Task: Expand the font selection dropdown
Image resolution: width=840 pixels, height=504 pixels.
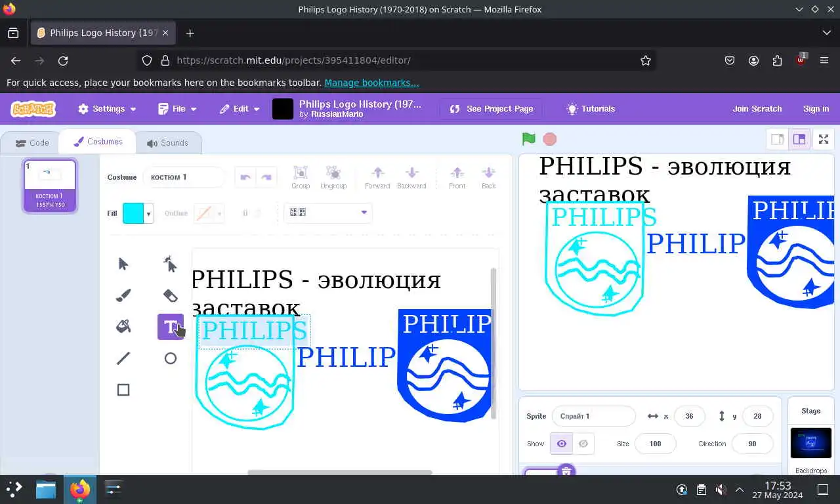Action: coord(327,213)
